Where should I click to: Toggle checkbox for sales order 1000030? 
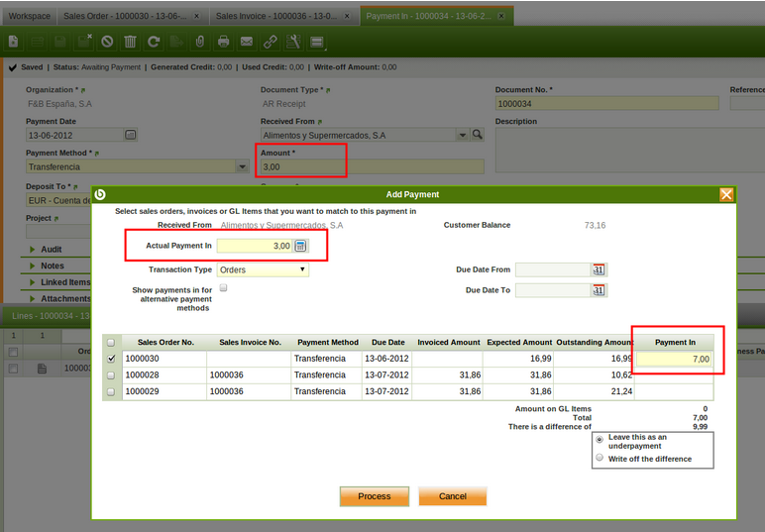(110, 359)
